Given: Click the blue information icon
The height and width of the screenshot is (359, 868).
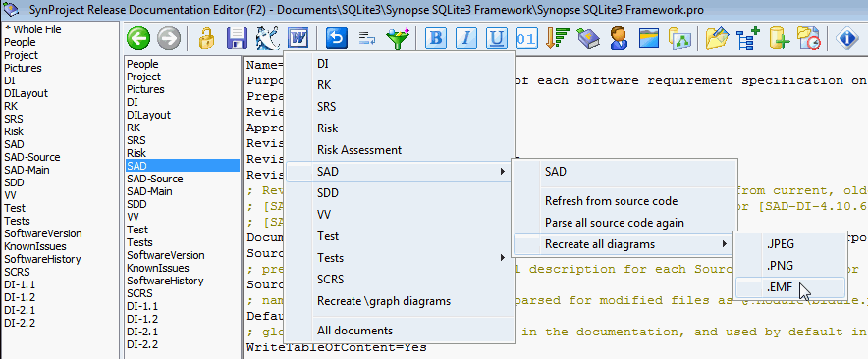Looking at the screenshot, I should pyautogui.click(x=846, y=38).
